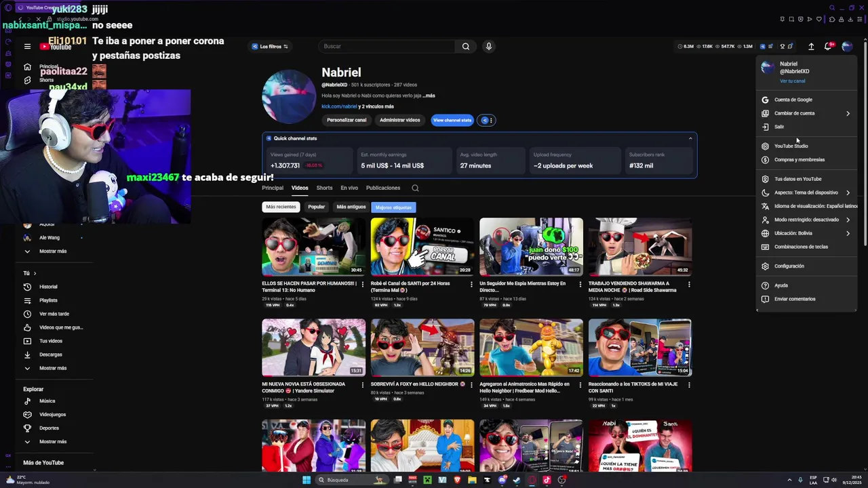Expand Aspecto: Tema del dispositivo submenu
868x488 pixels.
(x=806, y=192)
